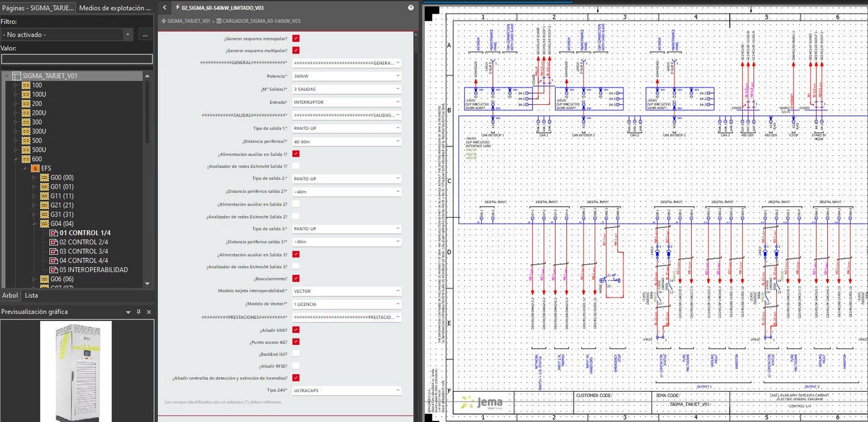Click the filter browse ellipsis button
Viewport: 868px width, 422px height.
tap(145, 35)
